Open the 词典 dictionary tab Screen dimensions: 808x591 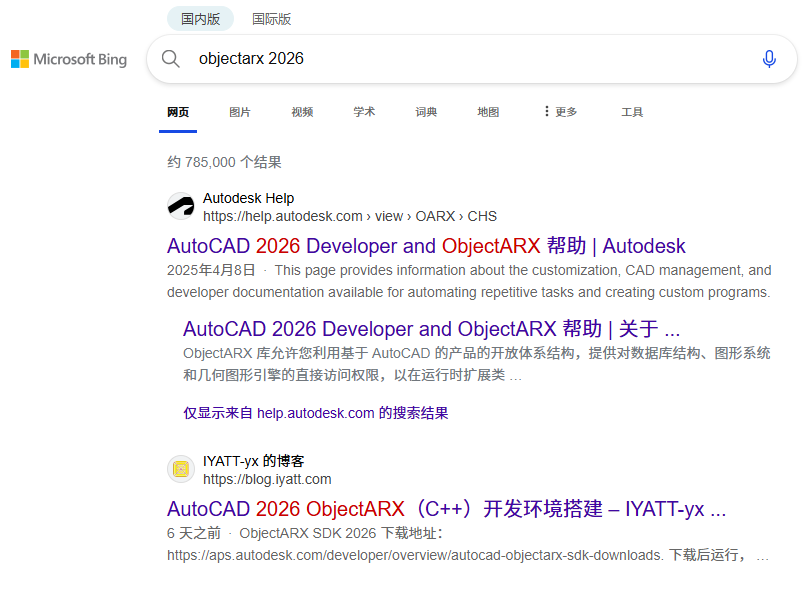click(426, 112)
